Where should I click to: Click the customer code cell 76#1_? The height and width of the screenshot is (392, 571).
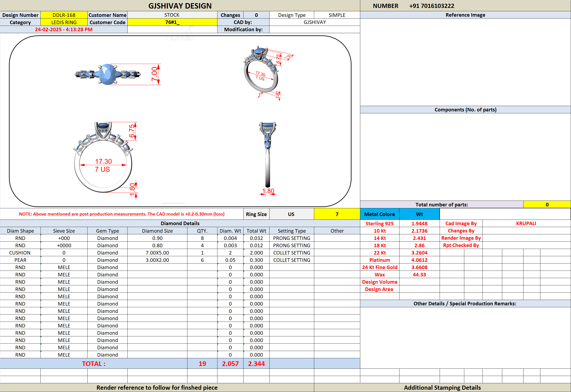(x=172, y=22)
